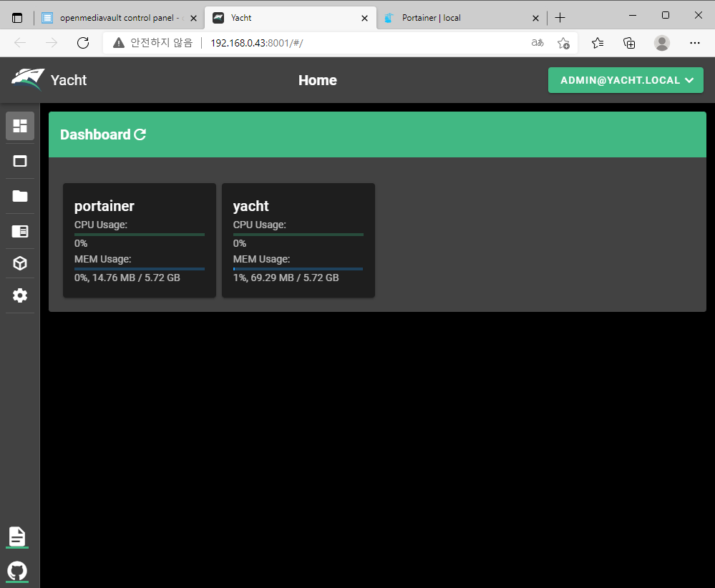This screenshot has width=715, height=588.
Task: Open the Applications window icon in sidebar
Action: pyautogui.click(x=20, y=162)
